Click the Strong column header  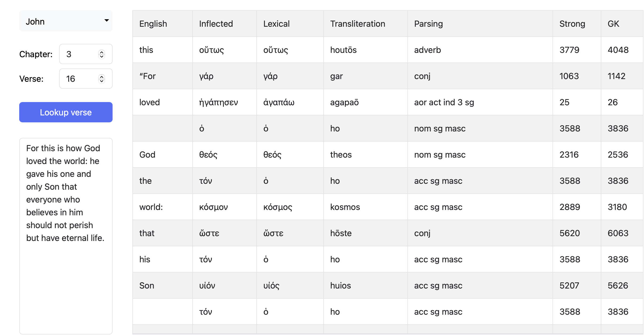point(572,24)
